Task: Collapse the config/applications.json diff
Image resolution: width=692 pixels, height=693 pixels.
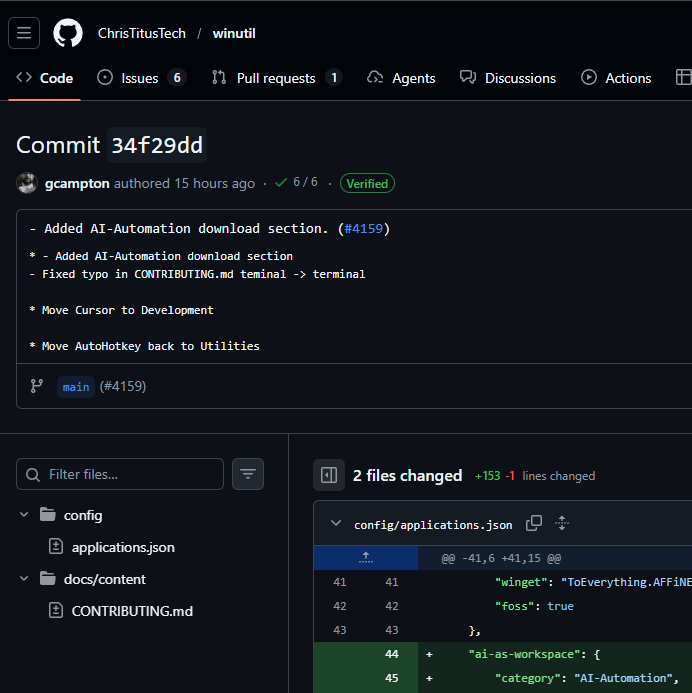Action: pos(334,524)
